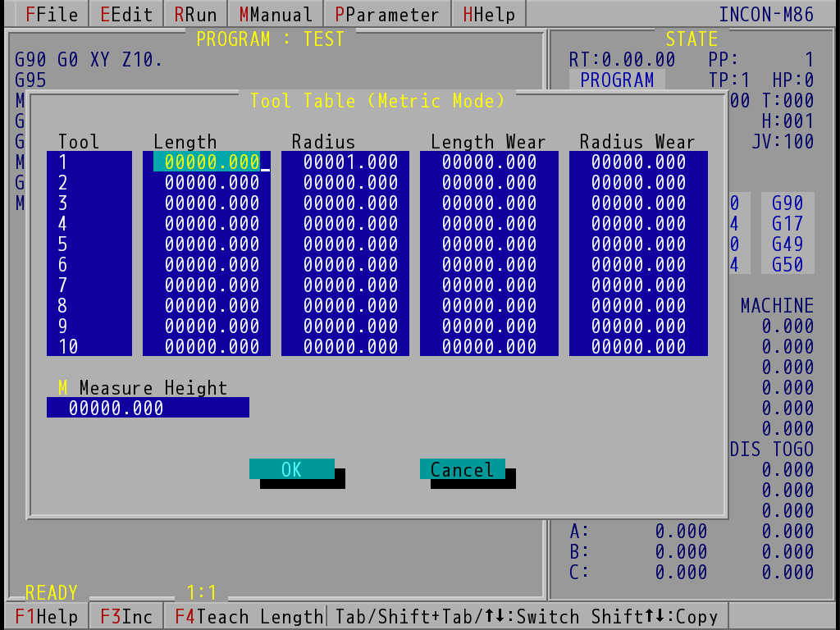
Task: Select Length field for tool 1
Action: click(x=207, y=162)
